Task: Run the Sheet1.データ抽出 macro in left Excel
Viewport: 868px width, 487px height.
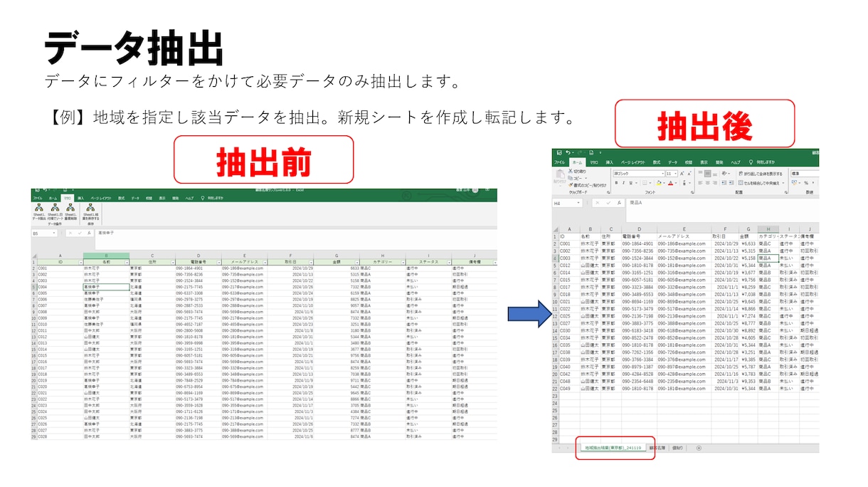Action: click(38, 211)
